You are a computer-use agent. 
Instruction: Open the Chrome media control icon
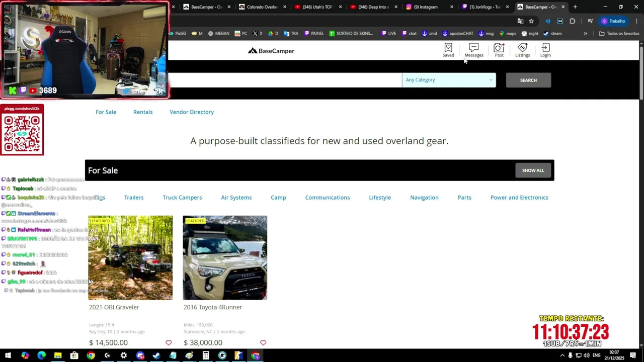point(590,21)
